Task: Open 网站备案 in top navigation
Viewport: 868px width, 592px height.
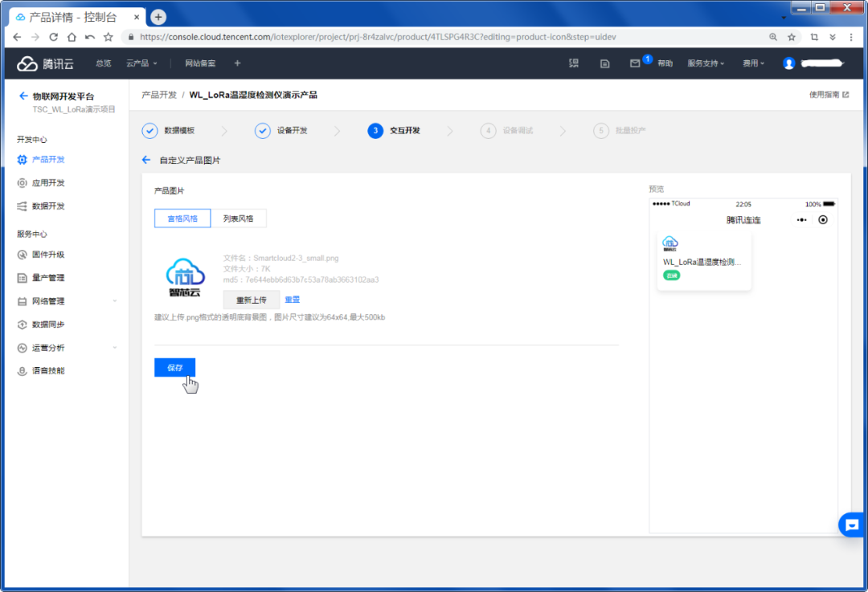Action: tap(200, 63)
